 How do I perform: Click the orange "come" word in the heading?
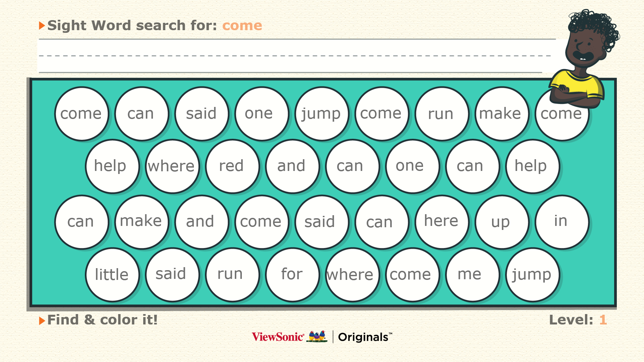242,25
